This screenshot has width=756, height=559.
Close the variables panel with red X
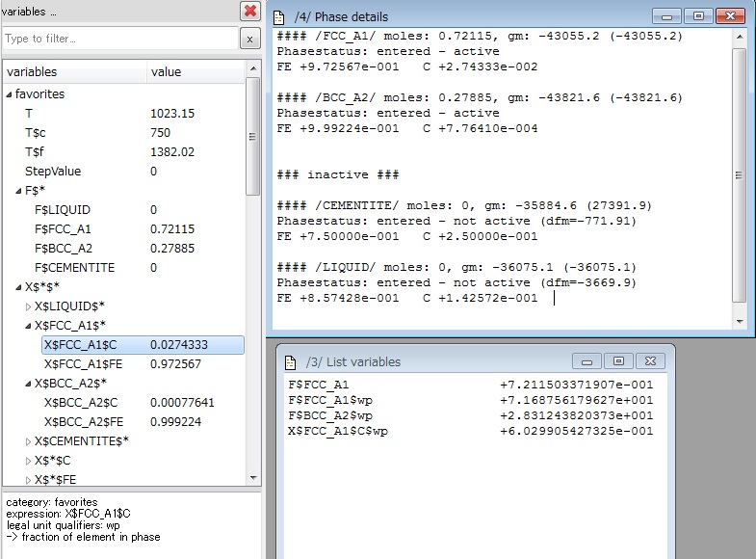click(x=250, y=12)
